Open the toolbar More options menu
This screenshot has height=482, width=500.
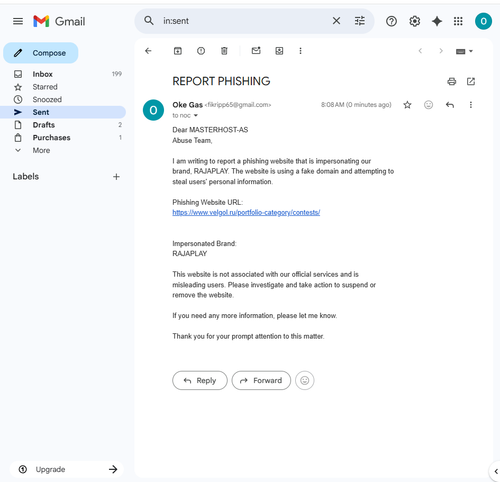(300, 51)
